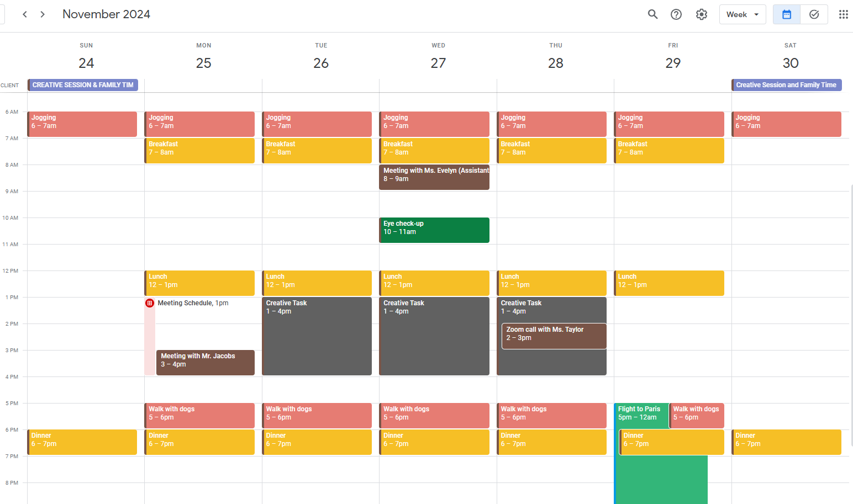Screen dimensions: 853x504
Task: Open the Eye check-up event
Action: 434,230
